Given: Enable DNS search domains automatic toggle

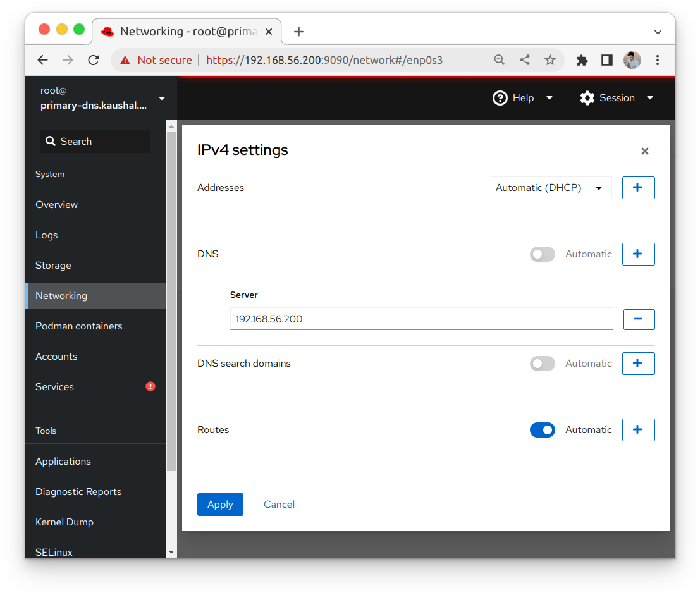Looking at the screenshot, I should 542,364.
